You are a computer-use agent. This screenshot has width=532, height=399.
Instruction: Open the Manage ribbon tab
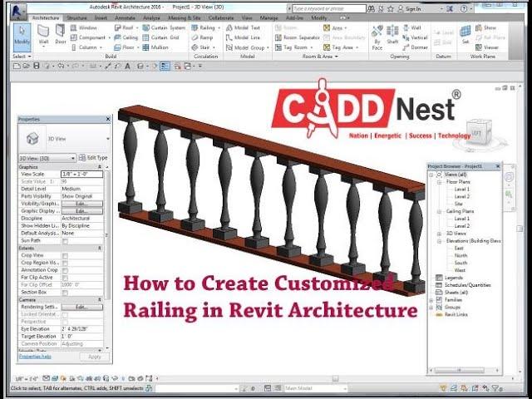[269, 18]
